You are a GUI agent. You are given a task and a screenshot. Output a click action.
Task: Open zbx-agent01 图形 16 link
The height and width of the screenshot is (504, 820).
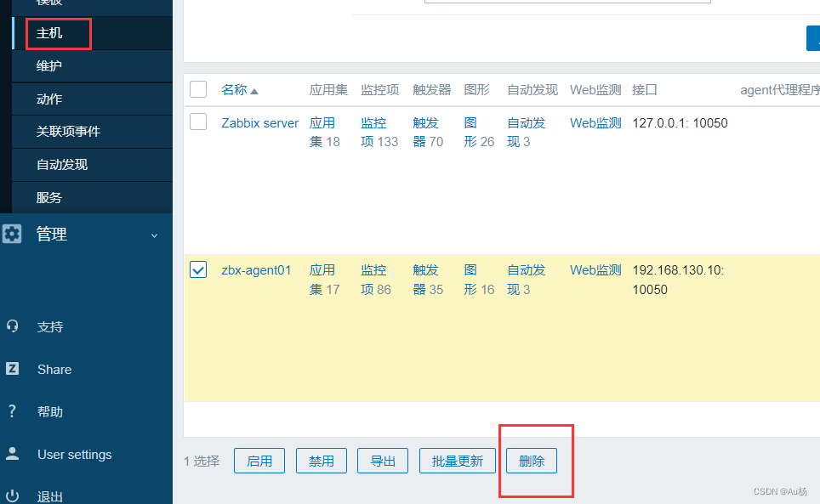479,280
